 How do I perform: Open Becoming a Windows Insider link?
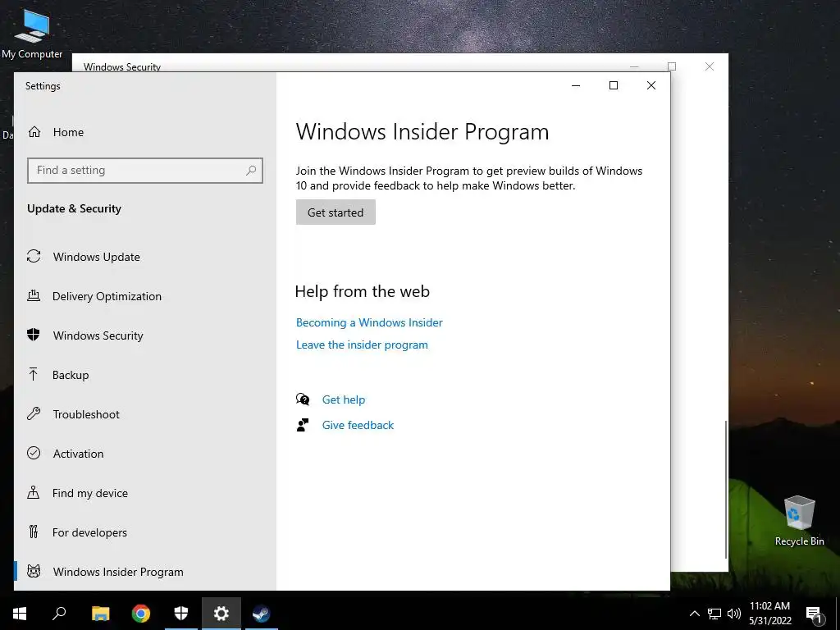370,322
